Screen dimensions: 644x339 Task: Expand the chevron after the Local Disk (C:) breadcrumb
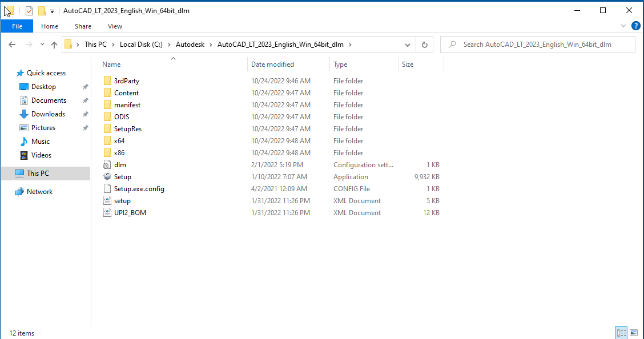[169, 45]
